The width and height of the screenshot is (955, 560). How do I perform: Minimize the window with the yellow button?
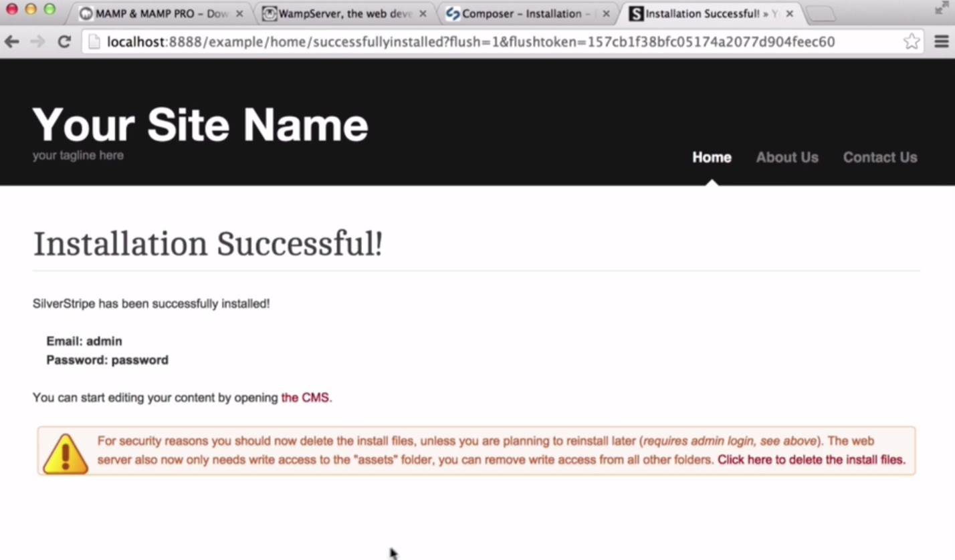[x=31, y=9]
